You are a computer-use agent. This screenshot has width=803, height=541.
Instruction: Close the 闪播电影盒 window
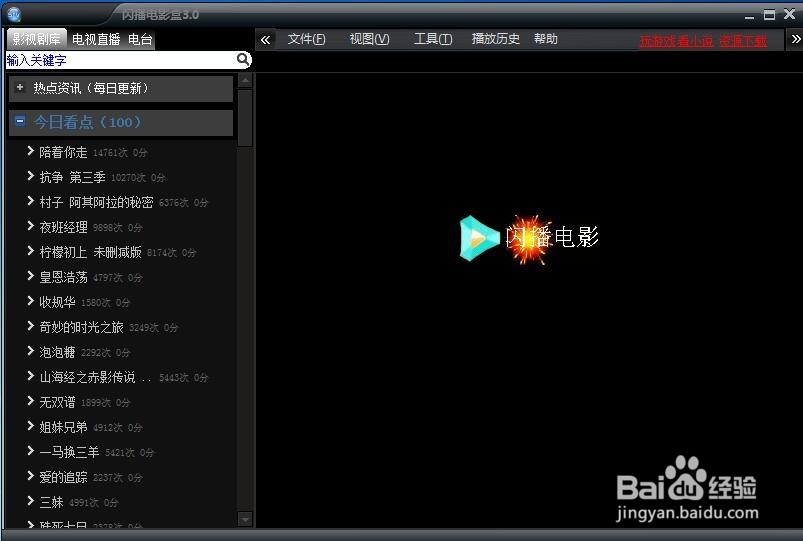(x=789, y=15)
